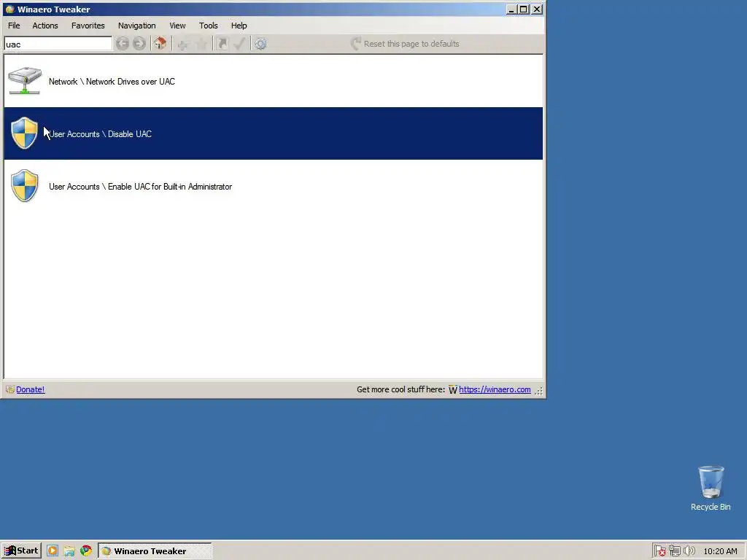747x560 pixels.
Task: Select User Accounts \ Disable UAC result
Action: click(x=274, y=133)
